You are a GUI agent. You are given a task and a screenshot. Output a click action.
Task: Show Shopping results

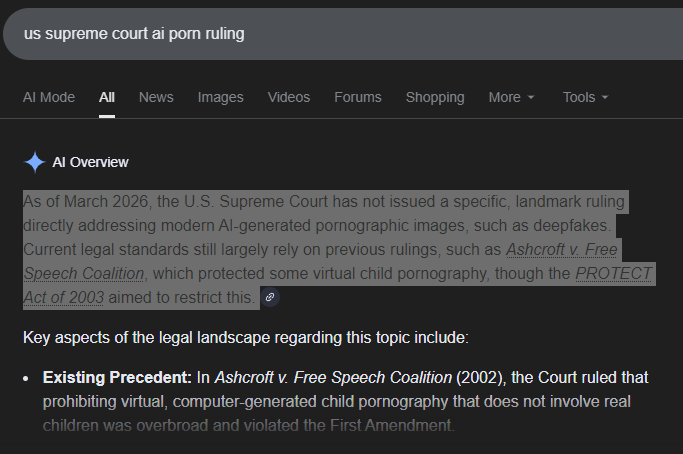435,97
